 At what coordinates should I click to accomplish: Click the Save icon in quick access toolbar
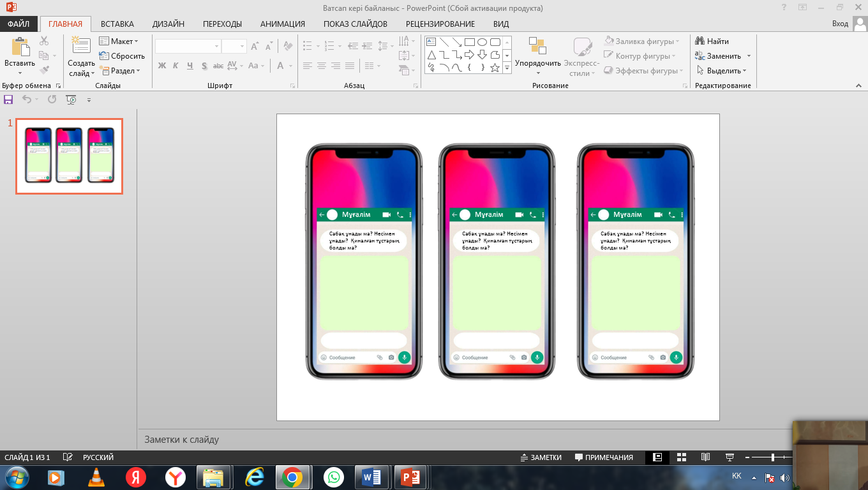[x=8, y=100]
